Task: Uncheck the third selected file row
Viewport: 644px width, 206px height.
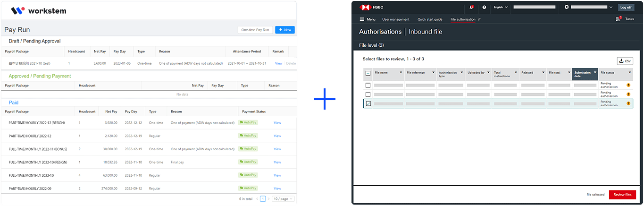Action: click(x=368, y=104)
